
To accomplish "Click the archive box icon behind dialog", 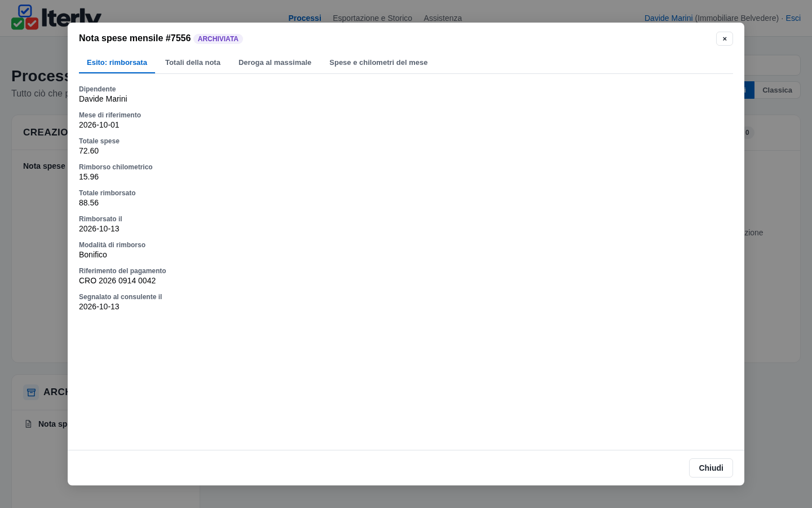I will point(31,392).
